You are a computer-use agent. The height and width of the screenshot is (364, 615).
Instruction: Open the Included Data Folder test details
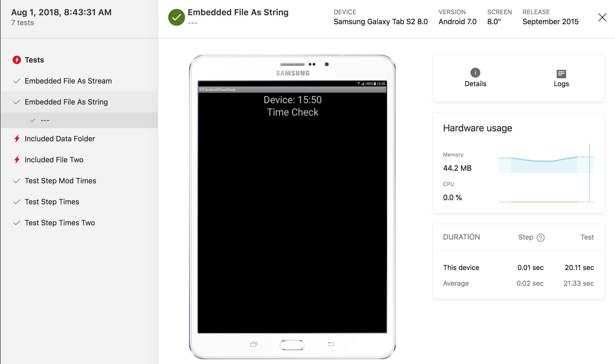tap(60, 139)
